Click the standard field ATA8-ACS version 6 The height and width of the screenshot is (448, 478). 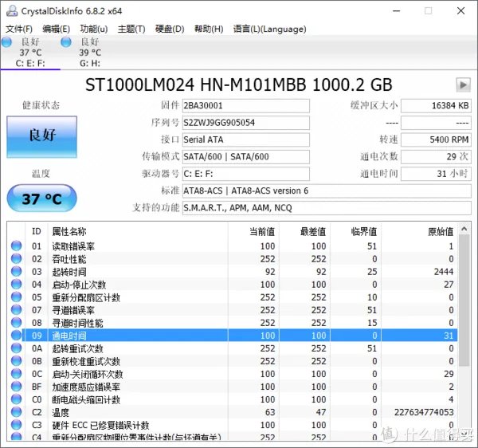coord(327,191)
